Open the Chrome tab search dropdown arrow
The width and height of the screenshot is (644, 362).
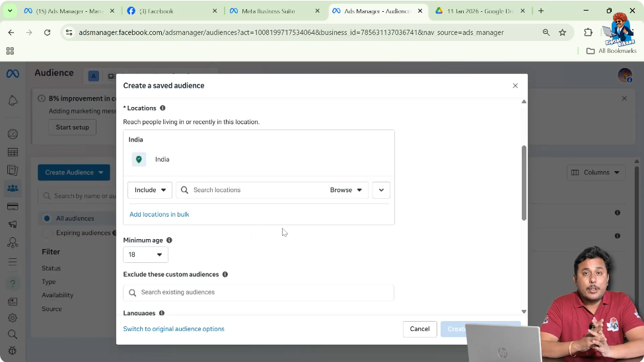pos(10,11)
